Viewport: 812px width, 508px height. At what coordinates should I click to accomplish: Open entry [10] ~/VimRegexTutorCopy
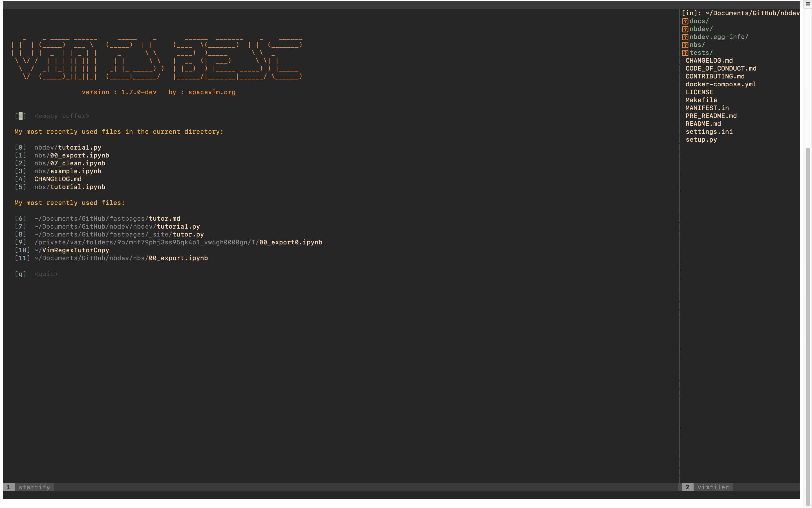(x=62, y=250)
